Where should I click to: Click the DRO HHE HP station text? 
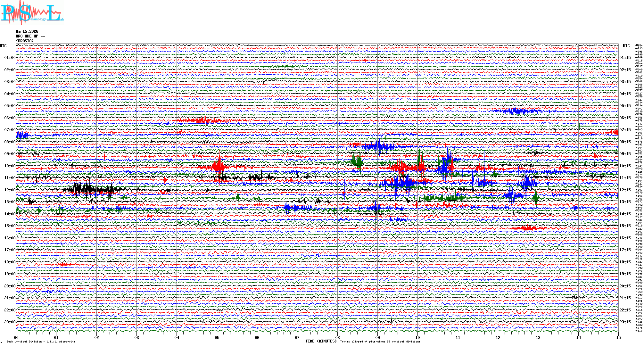30,36
